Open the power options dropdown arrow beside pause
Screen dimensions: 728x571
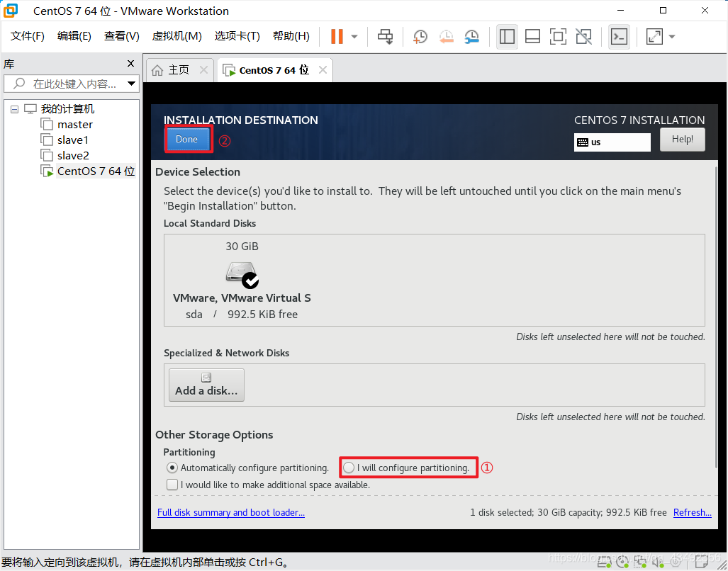coord(354,36)
